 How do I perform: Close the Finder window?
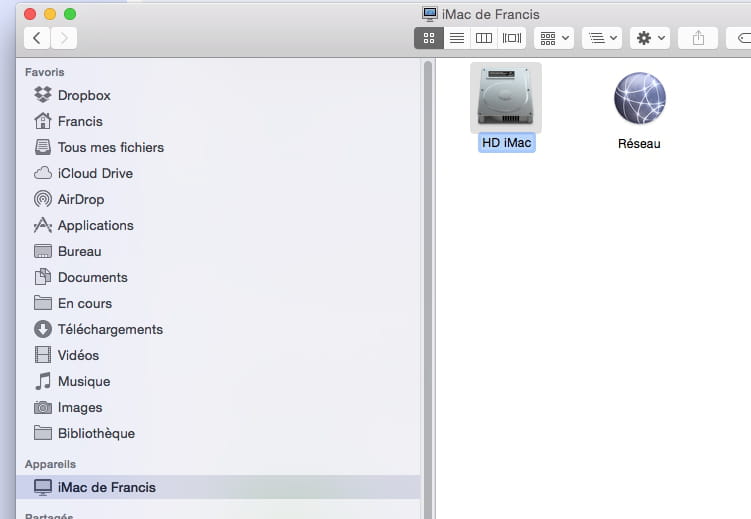(30, 14)
